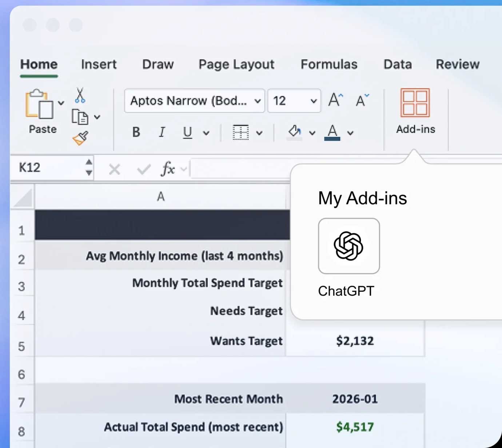The height and width of the screenshot is (448, 502).
Task: Click the Name Box up-down stepper arrows
Action: pos(89,168)
